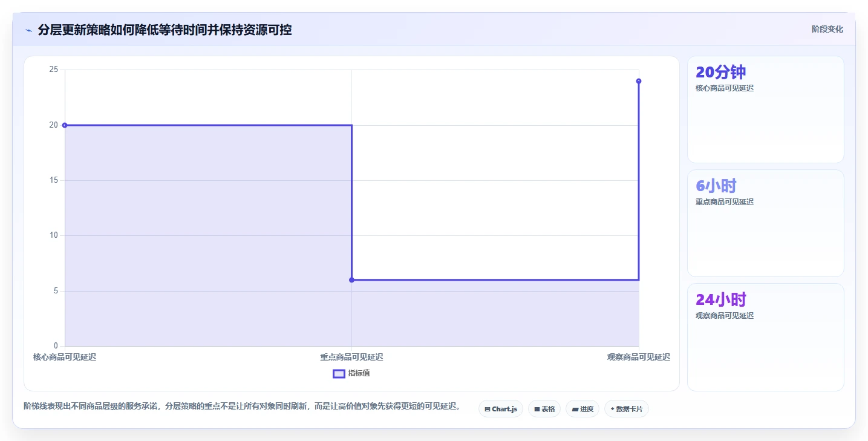
Task: Click the data point at value 6
Action: click(x=351, y=280)
